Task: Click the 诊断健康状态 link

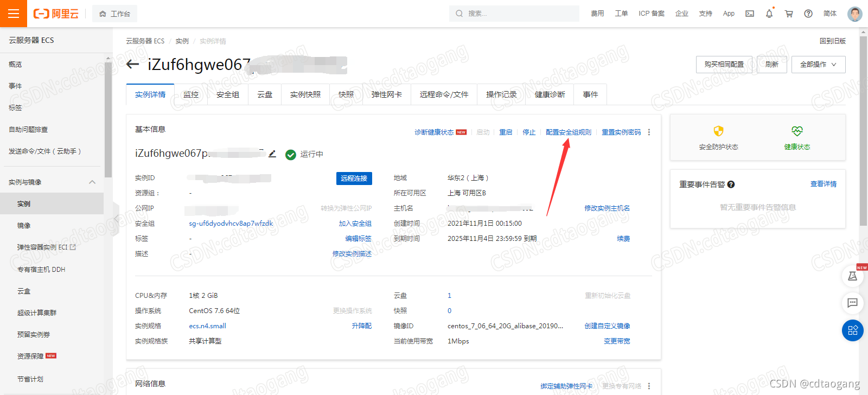Action: click(434, 132)
